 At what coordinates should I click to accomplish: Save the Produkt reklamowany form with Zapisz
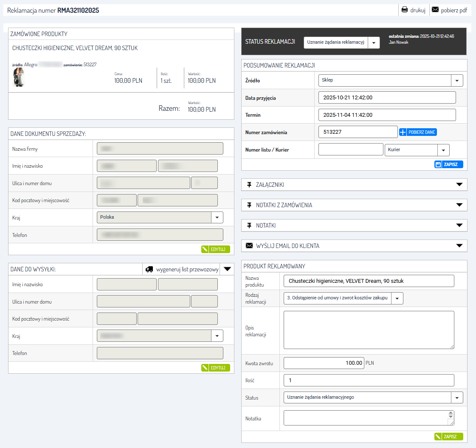448,437
